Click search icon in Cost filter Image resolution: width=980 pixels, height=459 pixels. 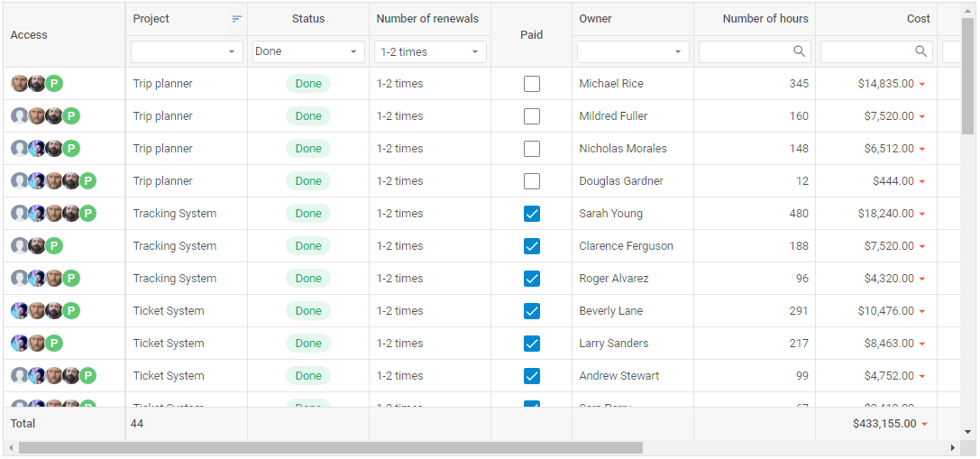[920, 51]
